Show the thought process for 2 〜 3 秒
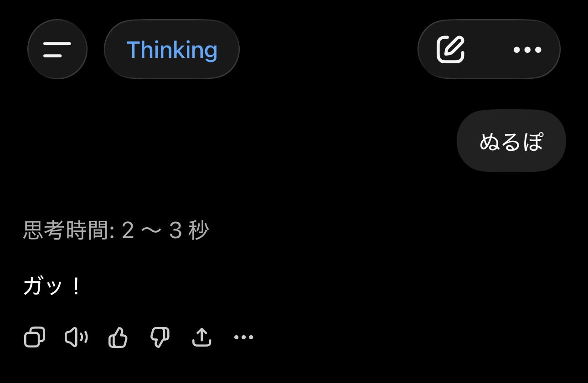 pyautogui.click(x=116, y=230)
